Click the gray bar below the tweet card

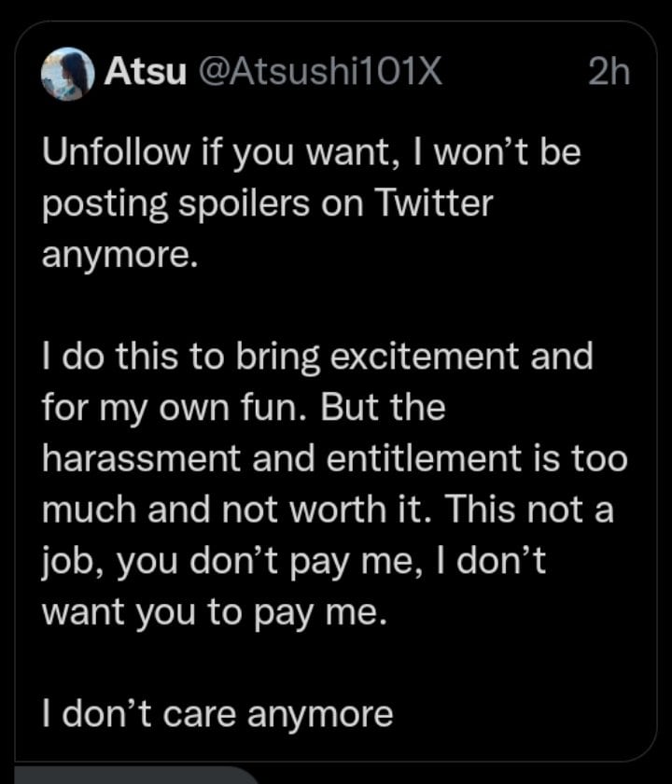136,775
